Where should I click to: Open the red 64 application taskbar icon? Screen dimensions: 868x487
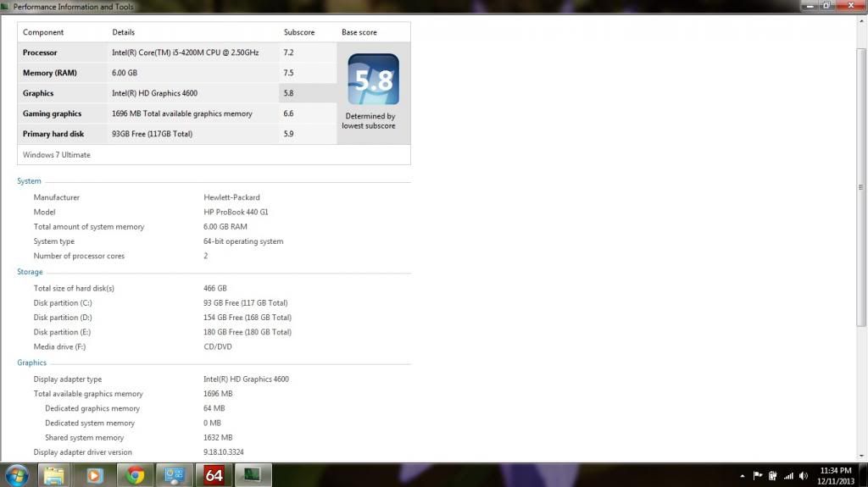(x=214, y=475)
